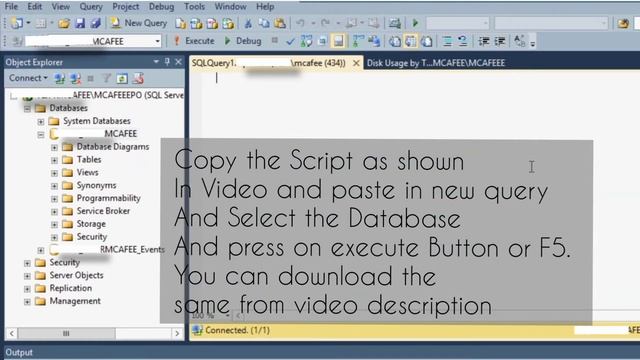Open Object Explorer window position dropdown arrow
This screenshot has width=640, height=360.
(x=156, y=62)
